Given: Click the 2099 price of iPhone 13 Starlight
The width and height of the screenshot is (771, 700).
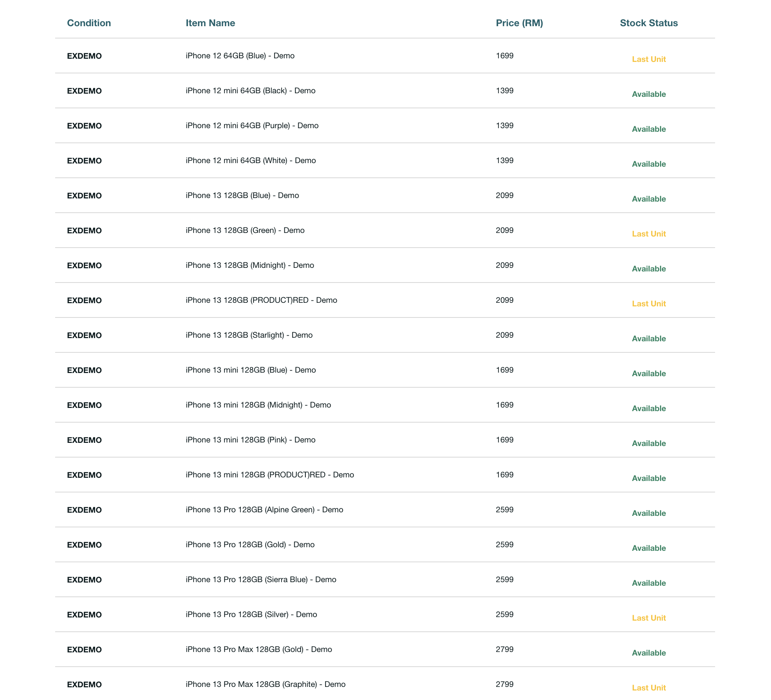Looking at the screenshot, I should pos(504,335).
